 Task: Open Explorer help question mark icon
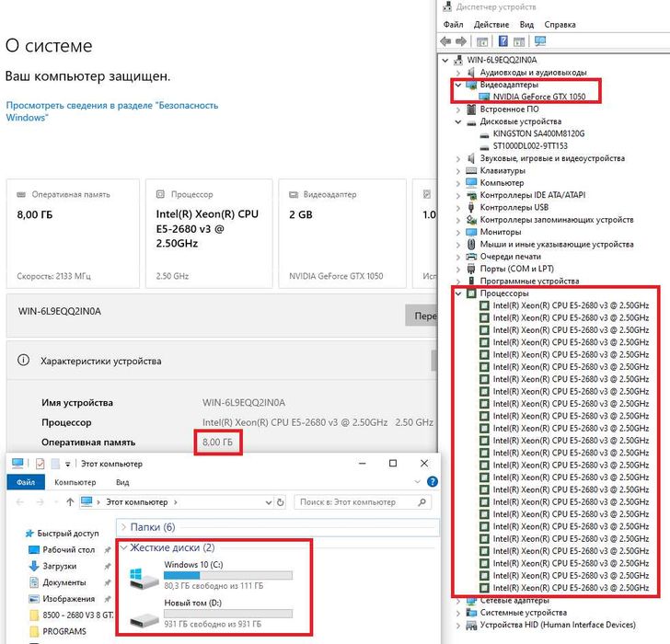click(x=432, y=482)
